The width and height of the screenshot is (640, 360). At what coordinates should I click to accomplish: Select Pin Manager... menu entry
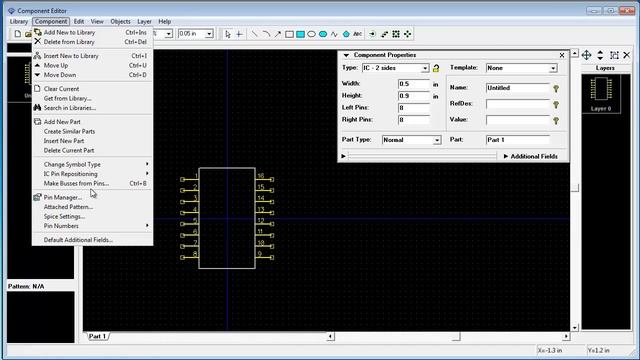click(92, 197)
